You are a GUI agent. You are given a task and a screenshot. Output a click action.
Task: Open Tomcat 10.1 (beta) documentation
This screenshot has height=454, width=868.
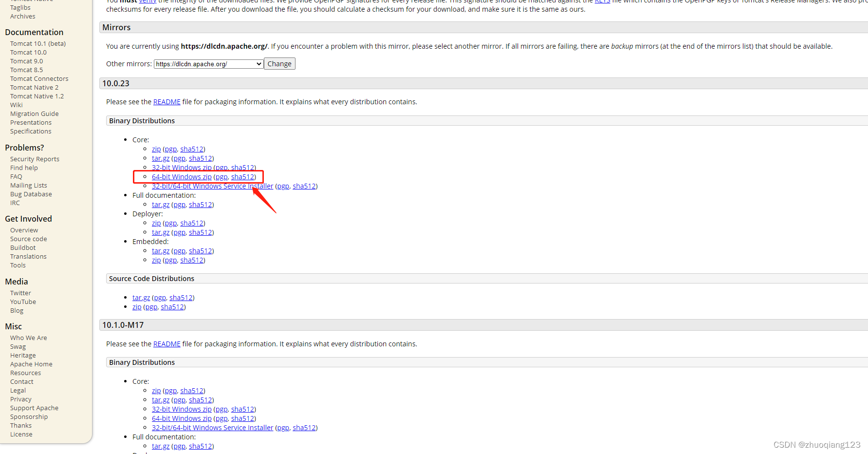coord(38,44)
